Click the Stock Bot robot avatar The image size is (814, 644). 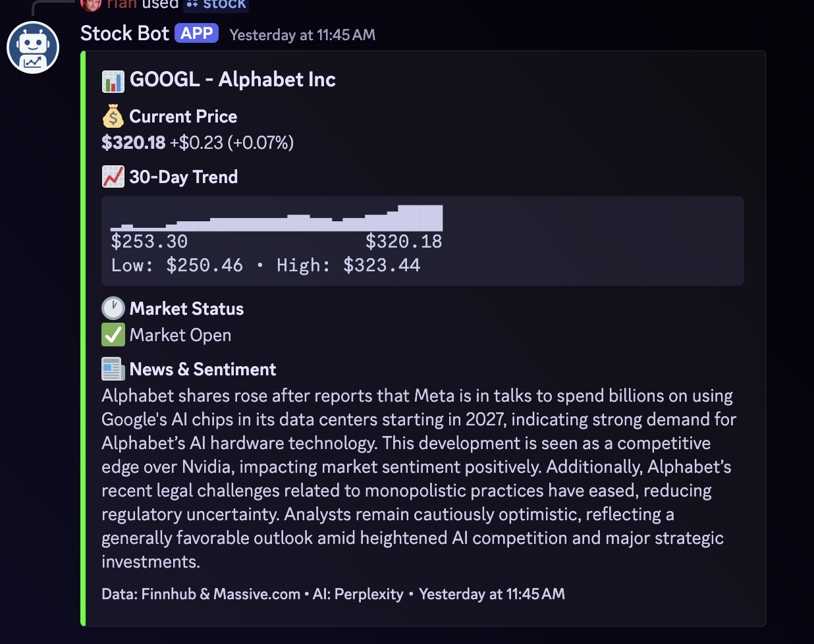(x=33, y=47)
